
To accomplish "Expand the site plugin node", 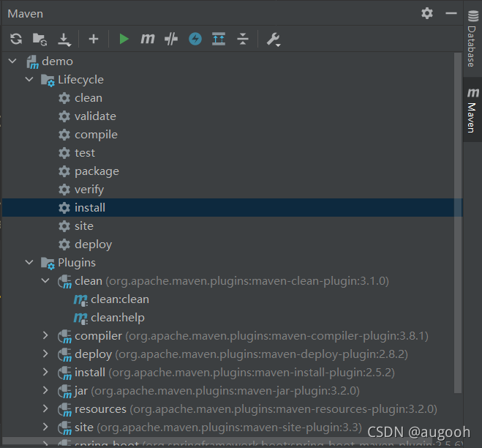I will pyautogui.click(x=45, y=427).
